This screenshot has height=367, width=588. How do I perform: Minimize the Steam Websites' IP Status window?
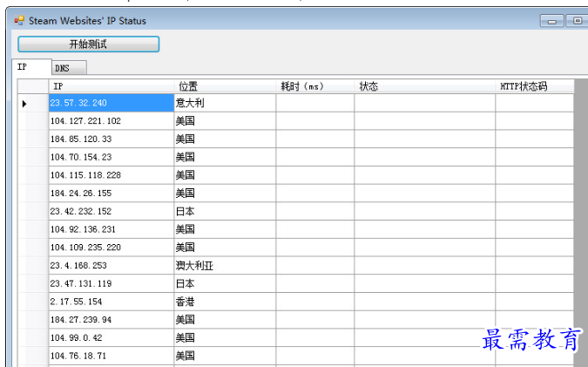coord(551,21)
